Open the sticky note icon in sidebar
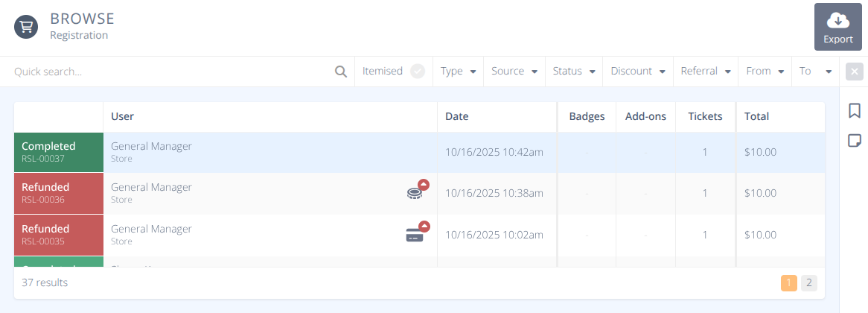 (x=854, y=140)
